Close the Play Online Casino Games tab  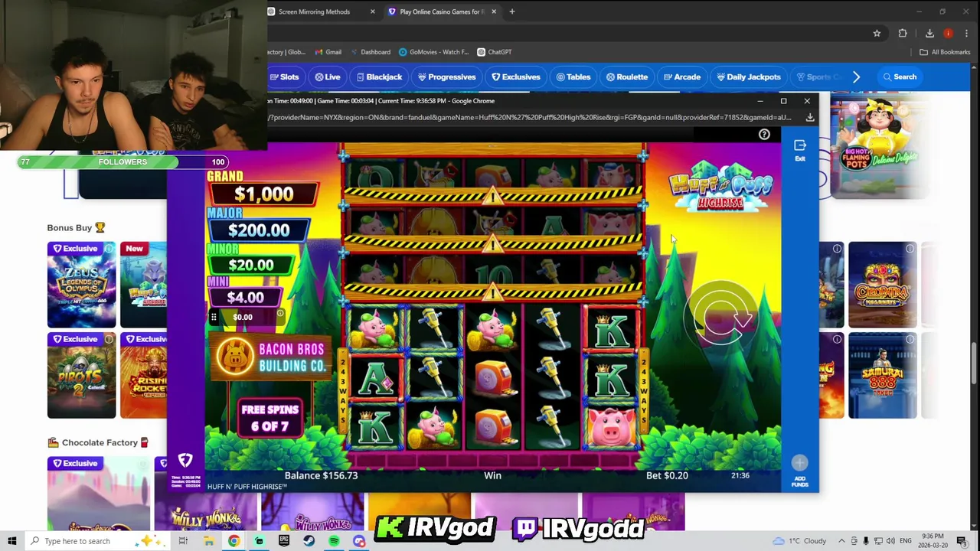(494, 11)
